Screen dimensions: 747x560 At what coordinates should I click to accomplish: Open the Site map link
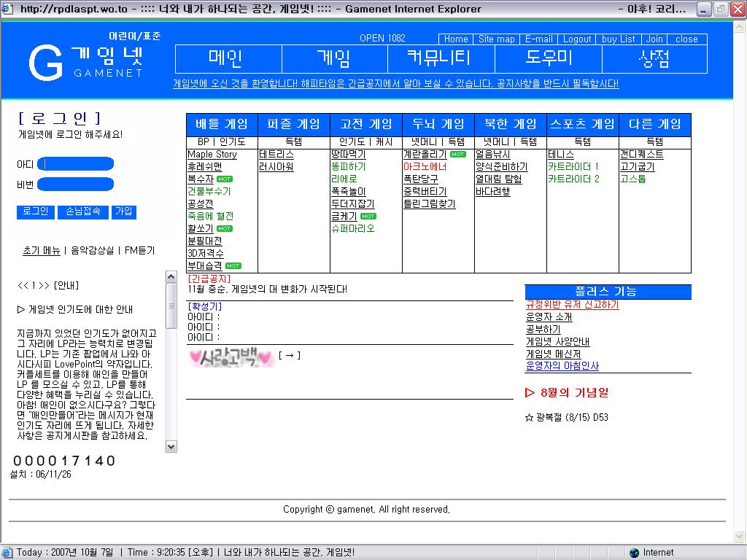[x=497, y=39]
